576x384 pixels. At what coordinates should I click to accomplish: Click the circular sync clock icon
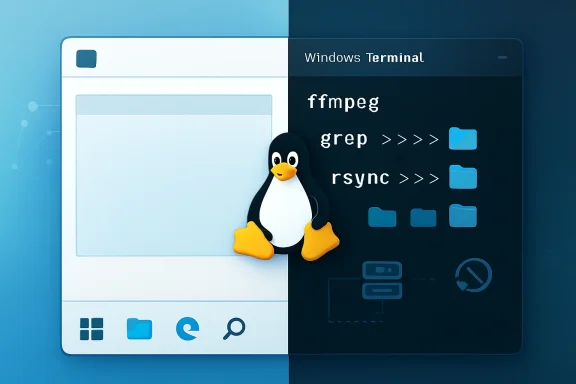(x=474, y=275)
